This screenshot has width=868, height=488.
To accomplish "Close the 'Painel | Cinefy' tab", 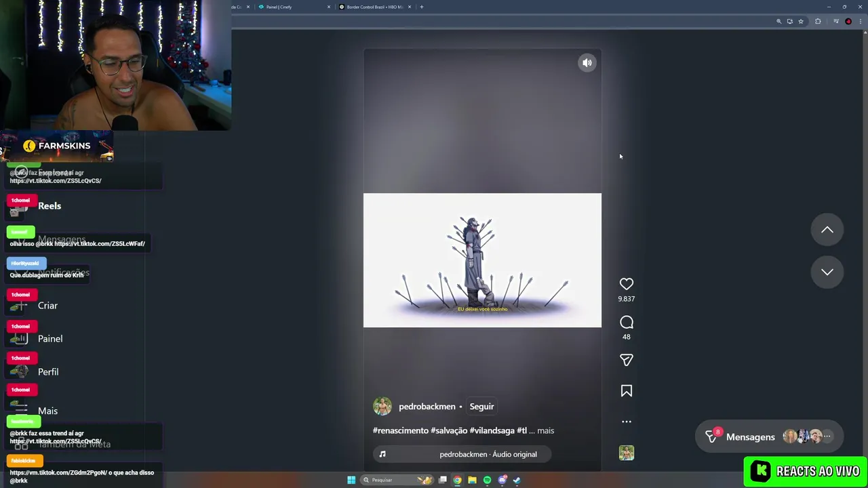I will 329,7.
